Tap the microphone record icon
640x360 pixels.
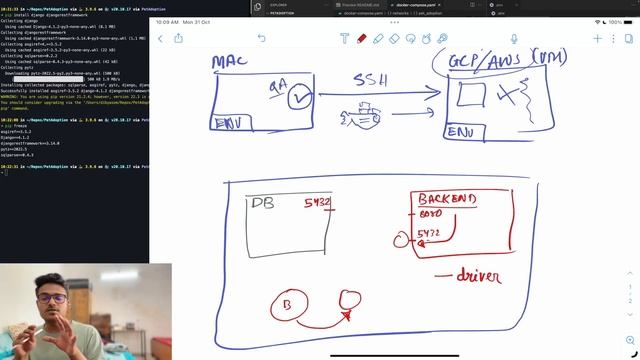click(514, 39)
